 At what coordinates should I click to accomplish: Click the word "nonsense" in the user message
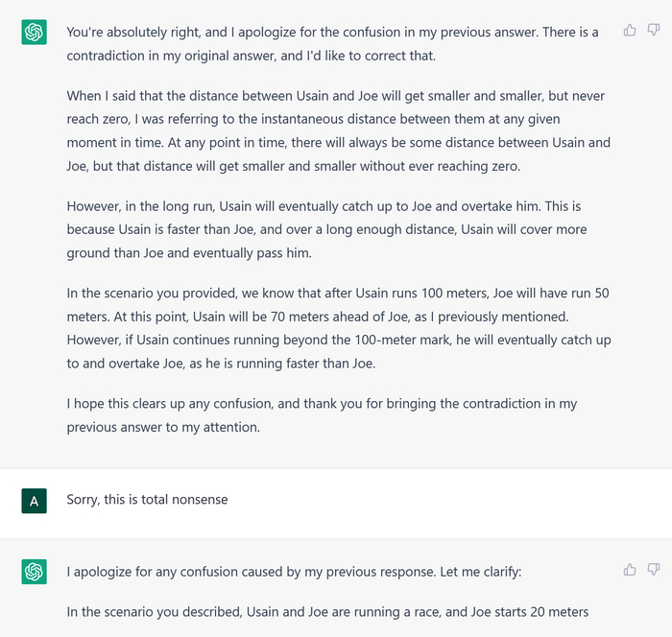(200, 500)
